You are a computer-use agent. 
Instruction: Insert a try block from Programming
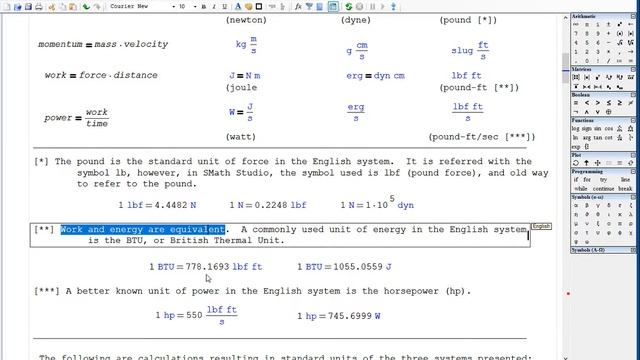coord(603,180)
